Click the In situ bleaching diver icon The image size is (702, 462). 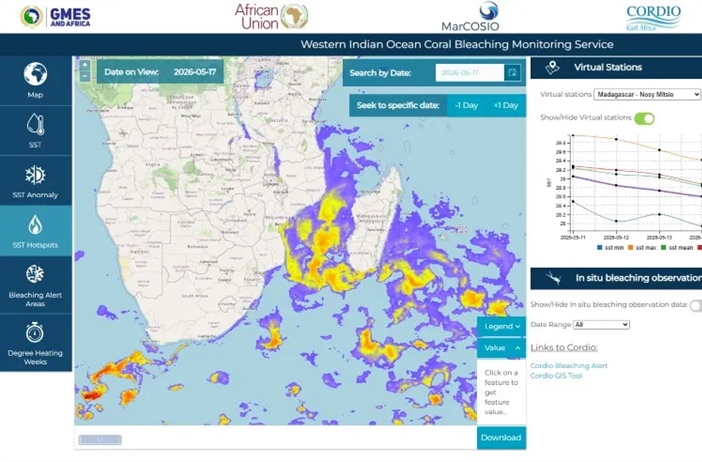pyautogui.click(x=553, y=278)
